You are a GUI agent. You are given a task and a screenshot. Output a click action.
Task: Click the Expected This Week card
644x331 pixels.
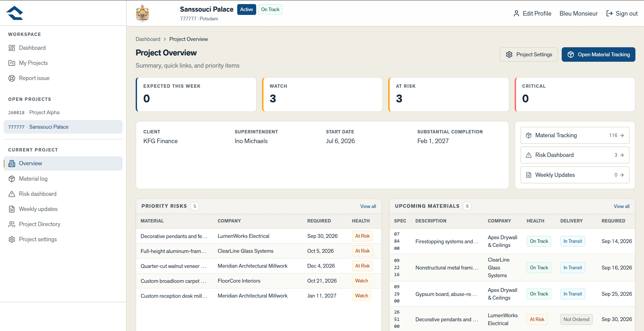coord(196,95)
